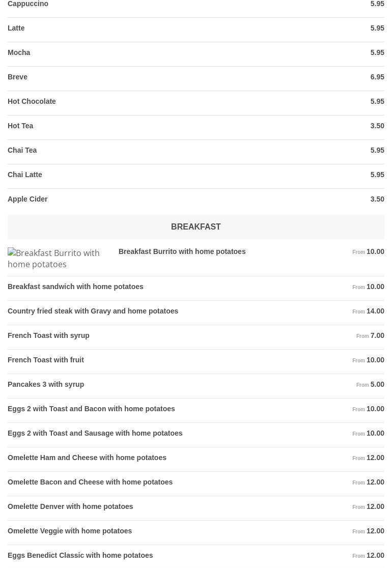Choose Apple Cider from drinks
This screenshot has height=568, width=392.
point(27,199)
